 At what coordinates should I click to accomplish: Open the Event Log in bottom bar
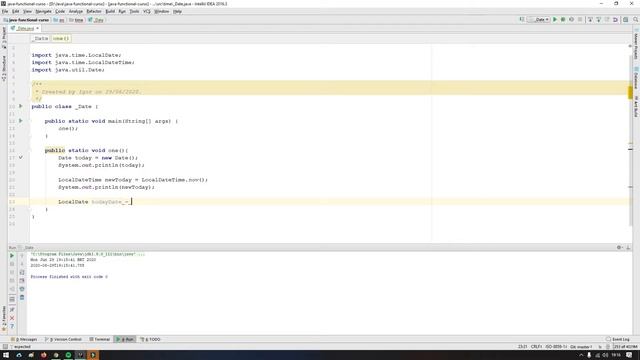point(618,339)
